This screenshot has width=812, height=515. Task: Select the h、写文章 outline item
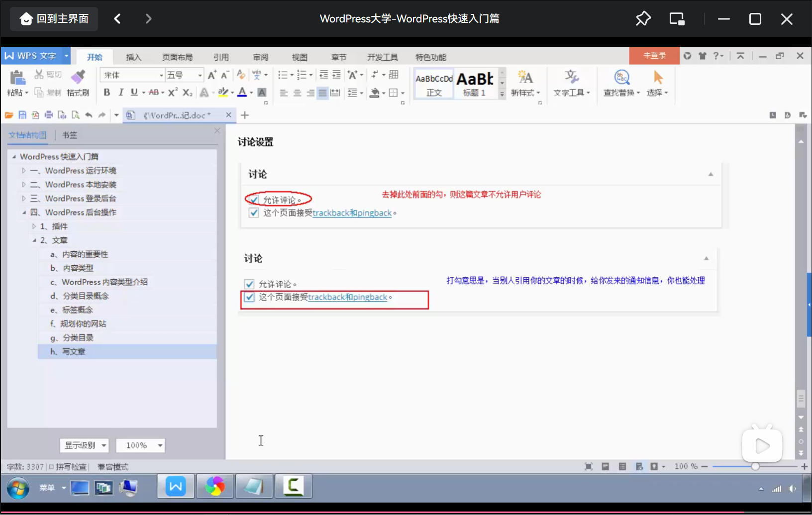127,352
